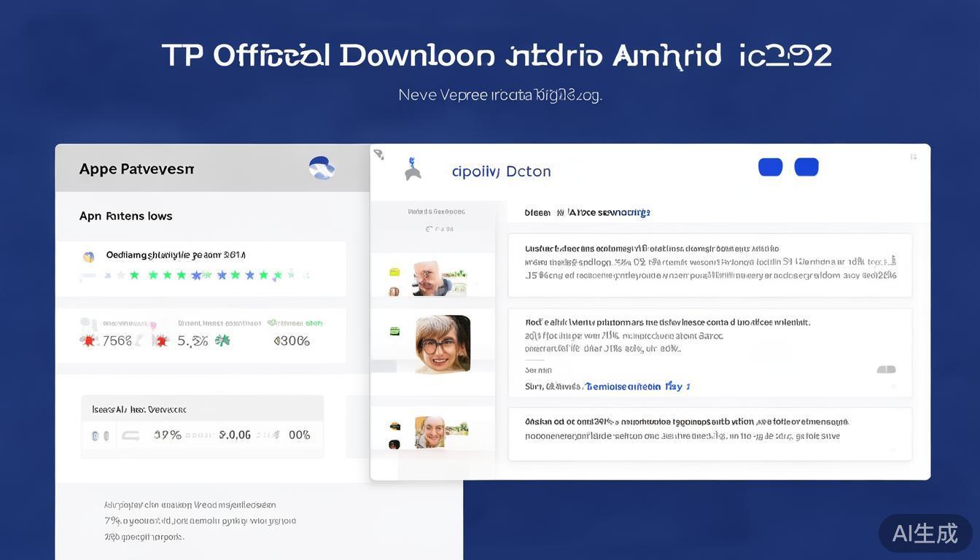The image size is (980, 560).
Task: Open the small options icon at panel's top-right corner
Action: (913, 157)
